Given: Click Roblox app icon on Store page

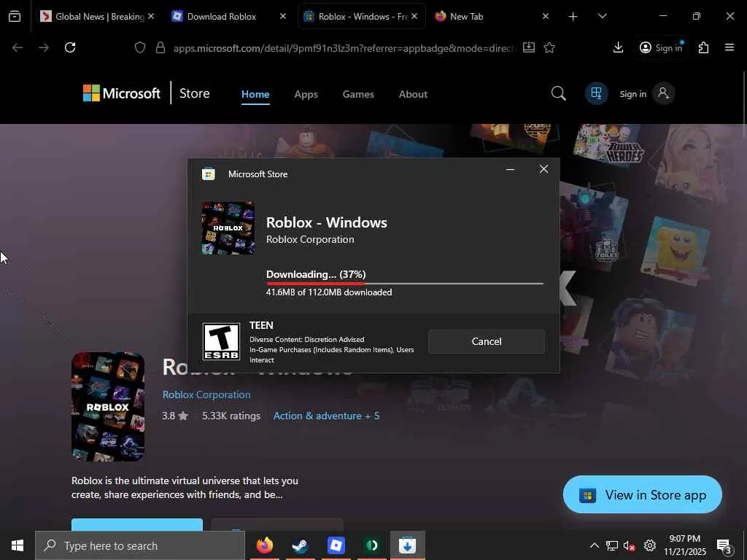Looking at the screenshot, I should tap(108, 407).
